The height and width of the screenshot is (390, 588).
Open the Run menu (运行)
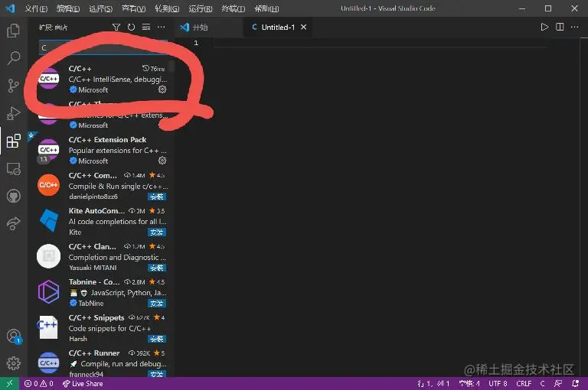coord(201,8)
